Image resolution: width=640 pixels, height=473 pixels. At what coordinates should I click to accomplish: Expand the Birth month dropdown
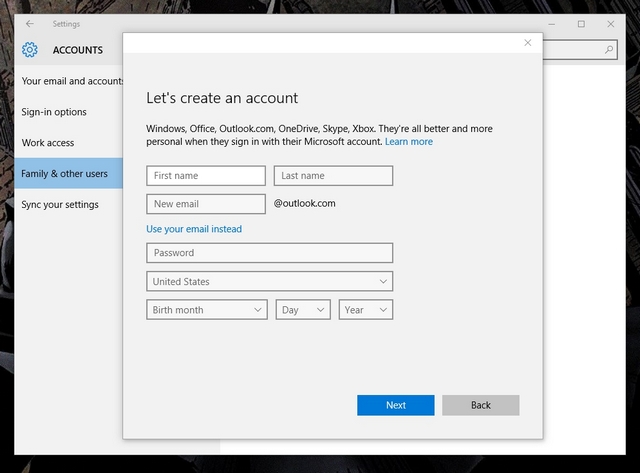tap(207, 310)
